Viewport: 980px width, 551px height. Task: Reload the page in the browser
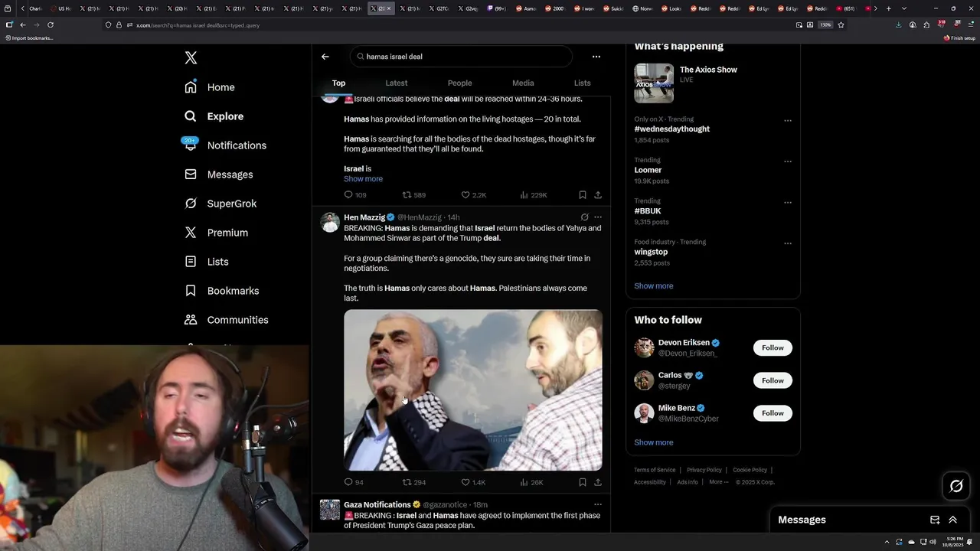click(51, 25)
